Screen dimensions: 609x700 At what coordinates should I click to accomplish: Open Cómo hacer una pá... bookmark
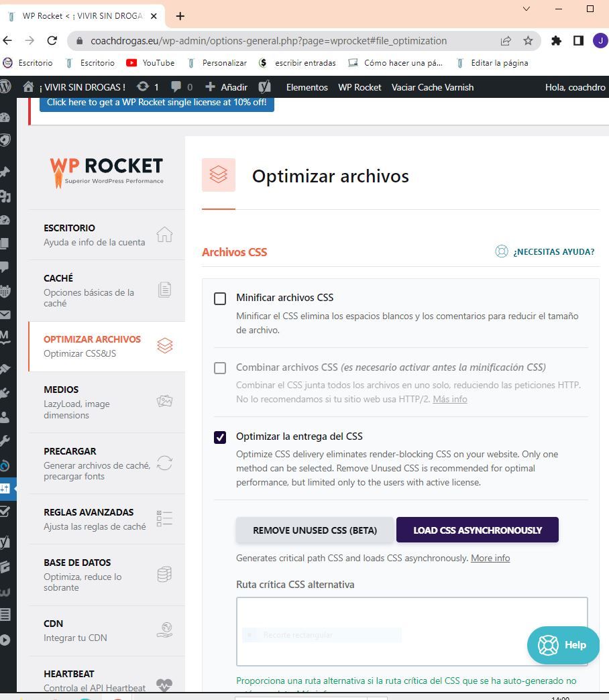point(396,63)
